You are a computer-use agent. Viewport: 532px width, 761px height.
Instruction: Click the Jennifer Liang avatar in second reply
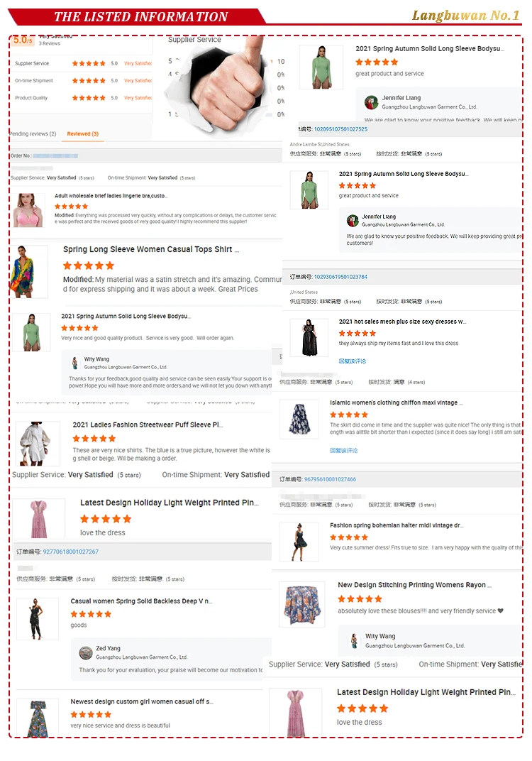coord(353,221)
